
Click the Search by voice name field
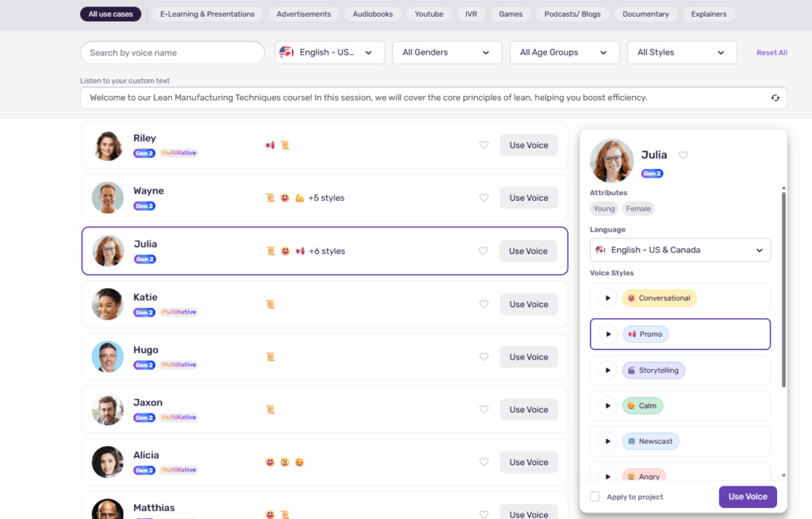(x=172, y=53)
